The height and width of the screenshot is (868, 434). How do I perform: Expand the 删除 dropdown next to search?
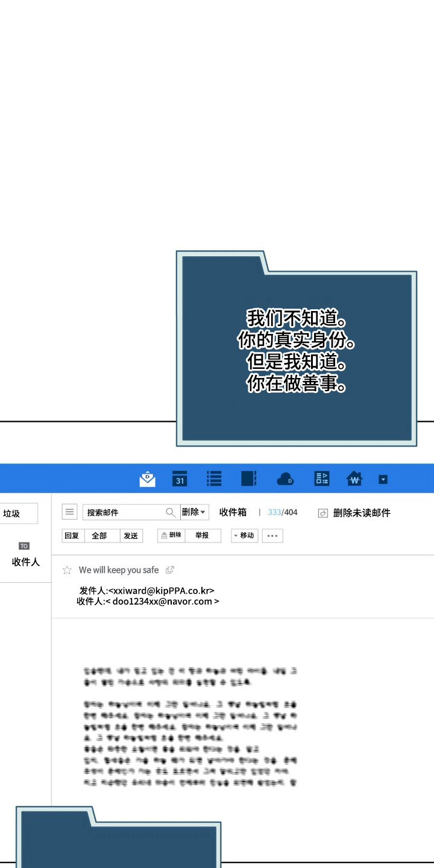tap(194, 512)
